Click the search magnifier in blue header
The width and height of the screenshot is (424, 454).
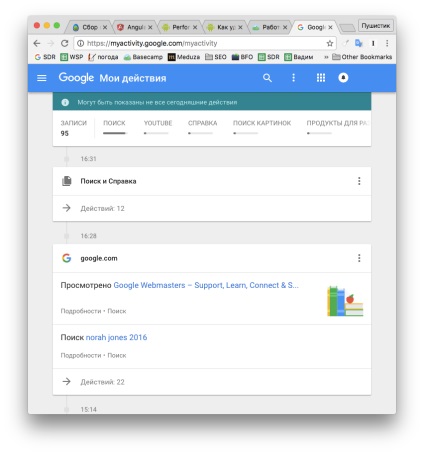pos(267,78)
